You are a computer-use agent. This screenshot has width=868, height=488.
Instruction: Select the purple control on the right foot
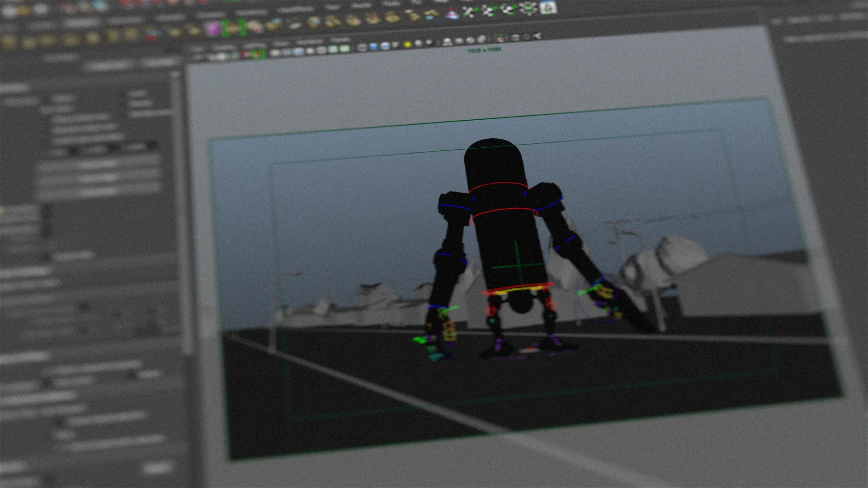click(x=554, y=340)
